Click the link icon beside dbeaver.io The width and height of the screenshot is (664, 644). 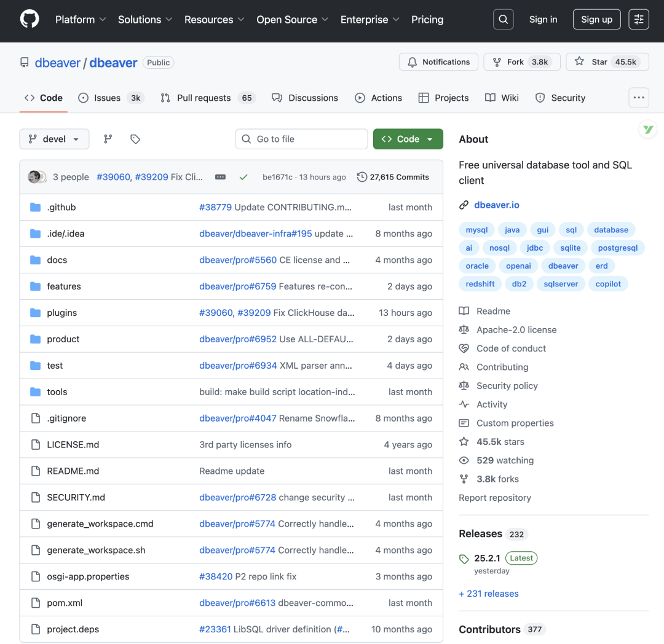tap(464, 205)
